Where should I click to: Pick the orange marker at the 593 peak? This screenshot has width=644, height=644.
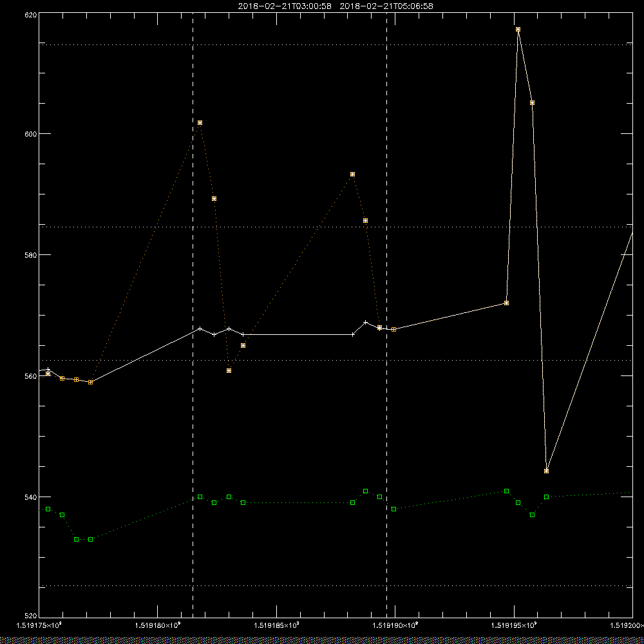coord(352,175)
